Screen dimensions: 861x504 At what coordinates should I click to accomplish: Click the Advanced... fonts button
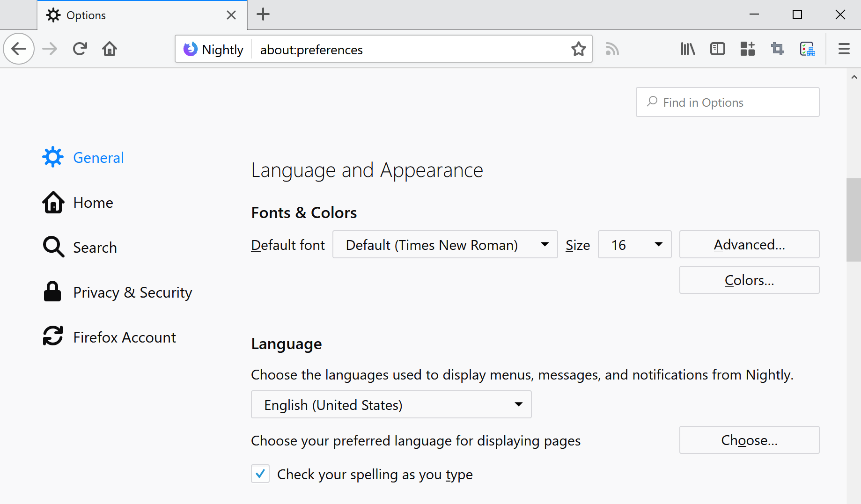click(749, 244)
